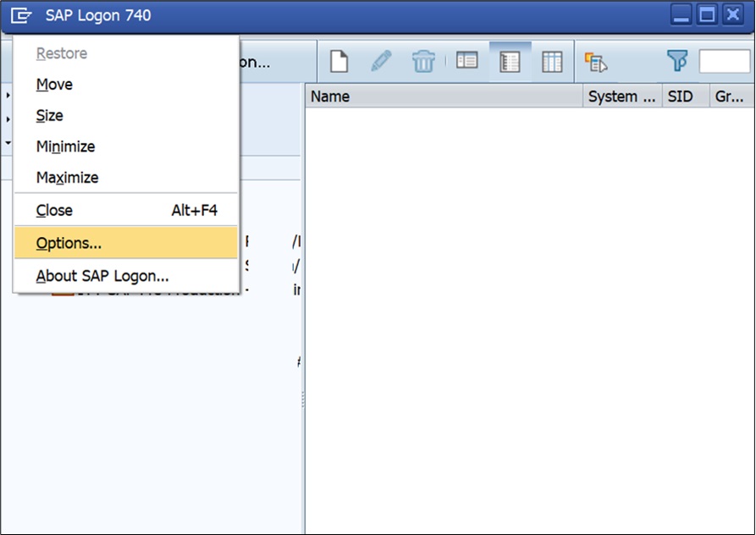Image resolution: width=756 pixels, height=535 pixels.
Task: Open Options... from the system menu
Action: [x=125, y=243]
